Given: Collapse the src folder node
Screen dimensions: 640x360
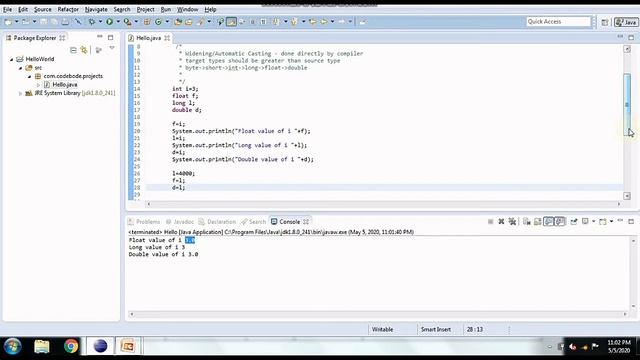Looking at the screenshot, I should (x=20, y=68).
